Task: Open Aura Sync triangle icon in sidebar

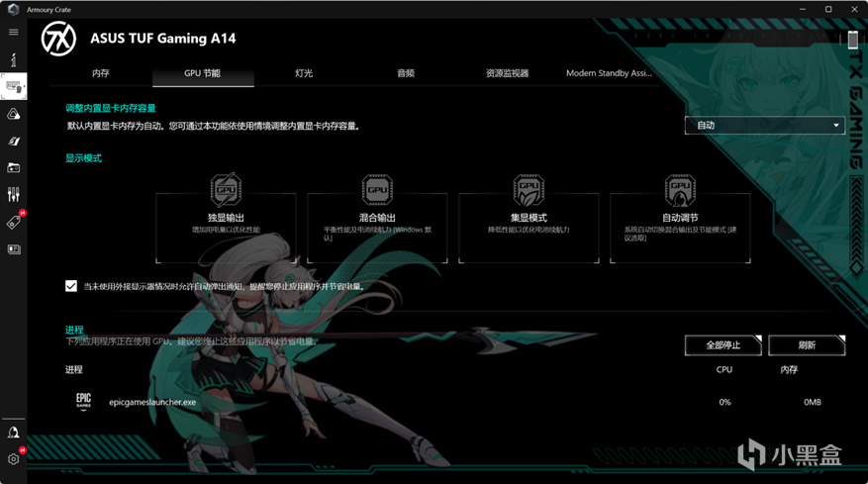Action: (13, 114)
